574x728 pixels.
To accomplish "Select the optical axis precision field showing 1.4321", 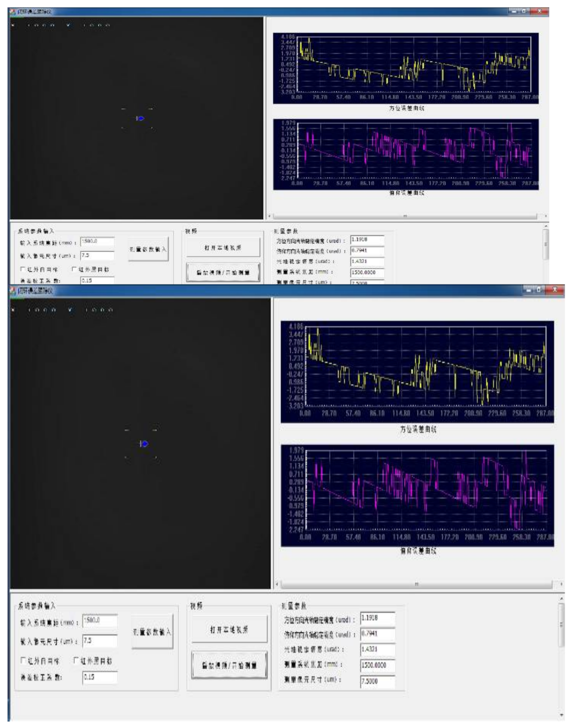I will coord(378,648).
